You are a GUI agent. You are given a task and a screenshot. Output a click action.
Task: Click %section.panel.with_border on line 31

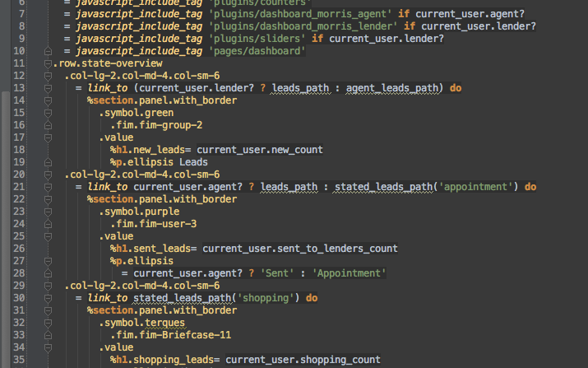162,310
